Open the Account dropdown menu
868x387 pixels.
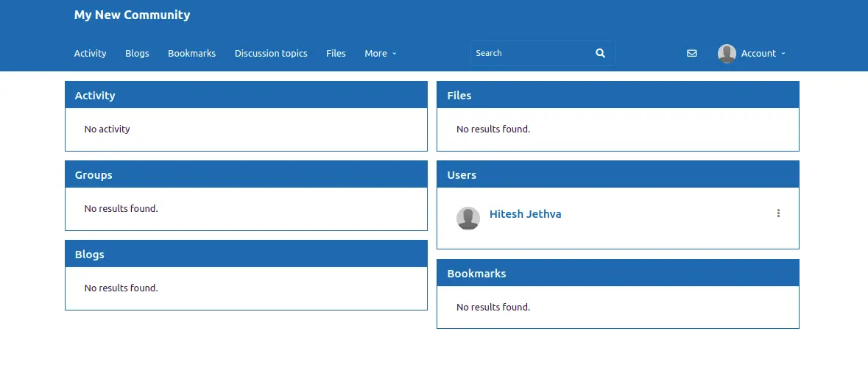(763, 54)
